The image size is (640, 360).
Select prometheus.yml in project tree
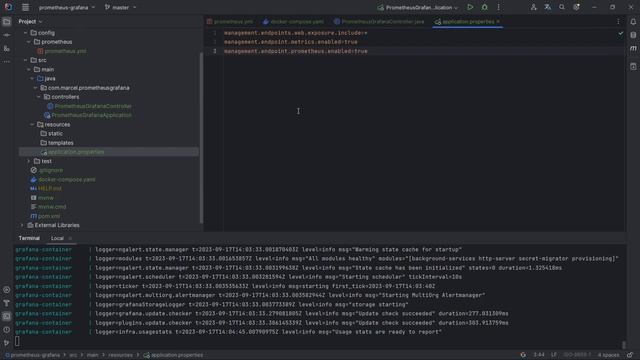[65, 51]
